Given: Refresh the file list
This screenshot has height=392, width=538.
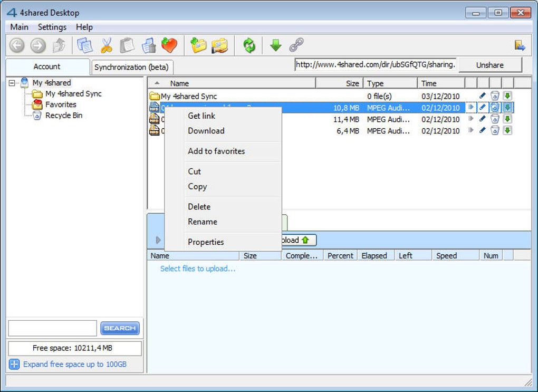Looking at the screenshot, I should point(249,45).
